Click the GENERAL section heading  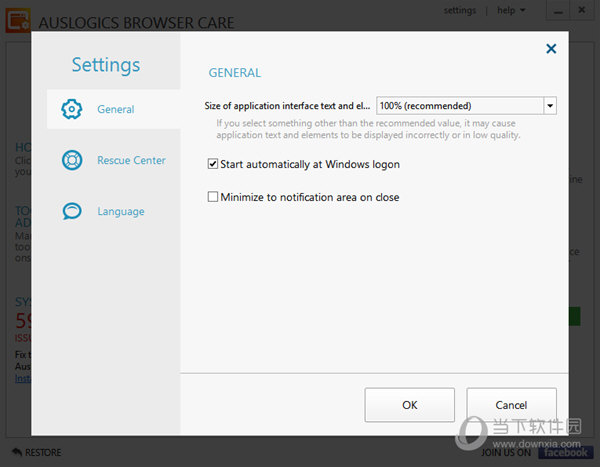tap(235, 72)
